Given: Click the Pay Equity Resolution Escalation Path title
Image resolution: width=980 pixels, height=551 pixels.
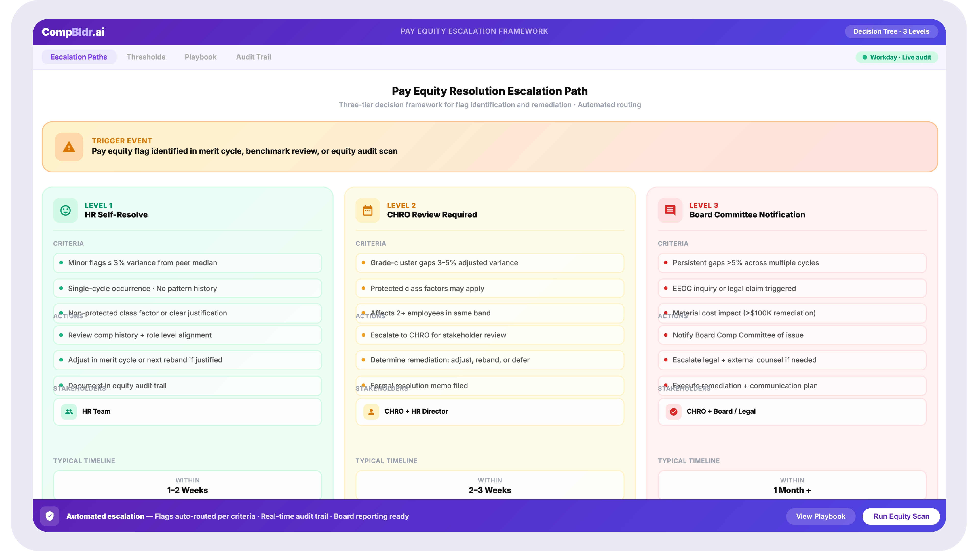Looking at the screenshot, I should point(490,91).
